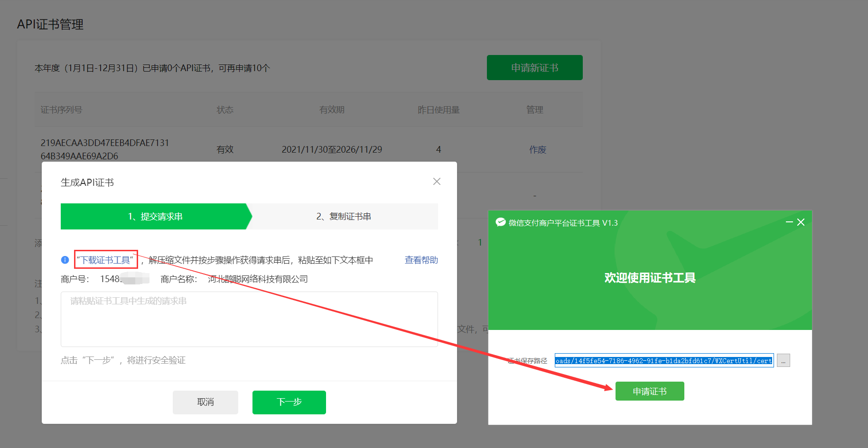Image resolution: width=868 pixels, height=448 pixels.
Task: Click the 本年度 API quota notice
Action: click(x=152, y=68)
